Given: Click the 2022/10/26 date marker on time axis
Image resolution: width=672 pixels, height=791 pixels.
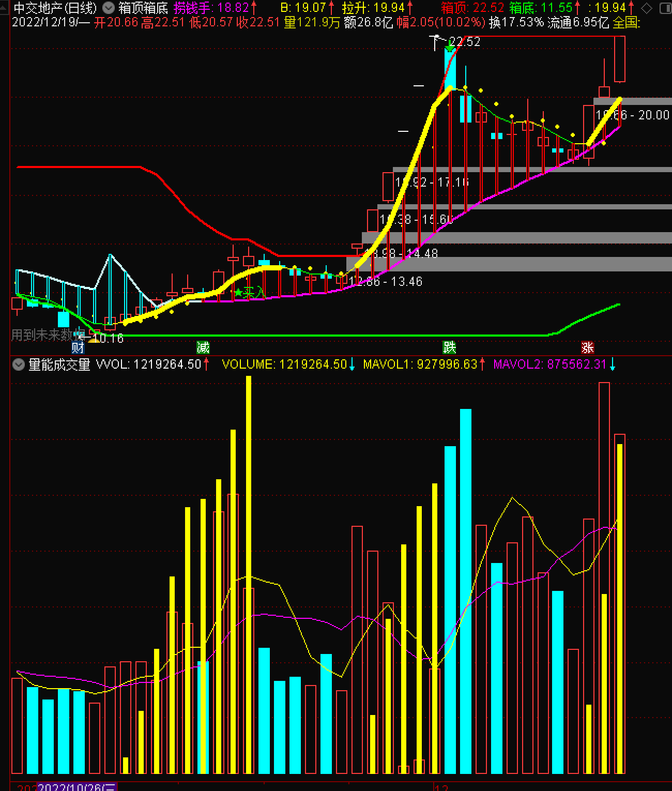Looking at the screenshot, I should (77, 787).
